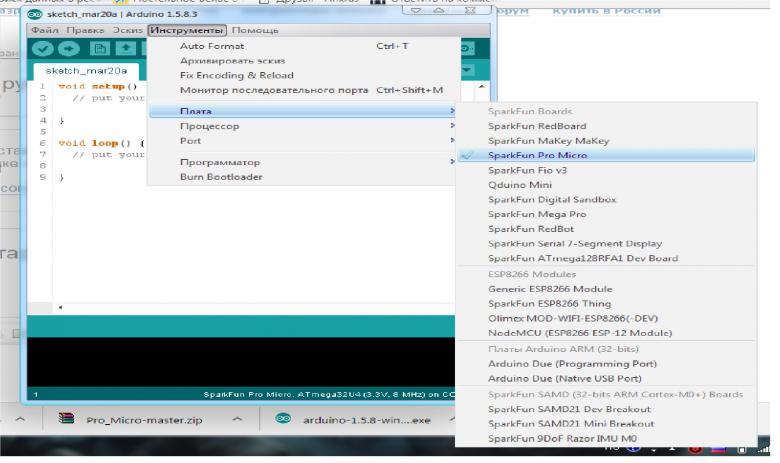Click void loop() code line
Image resolution: width=780 pixels, height=463 pixels.
(101, 143)
